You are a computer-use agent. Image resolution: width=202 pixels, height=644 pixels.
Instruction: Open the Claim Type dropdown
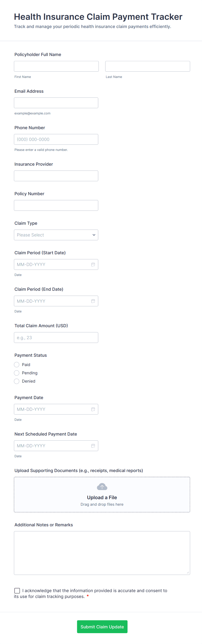pos(56,235)
